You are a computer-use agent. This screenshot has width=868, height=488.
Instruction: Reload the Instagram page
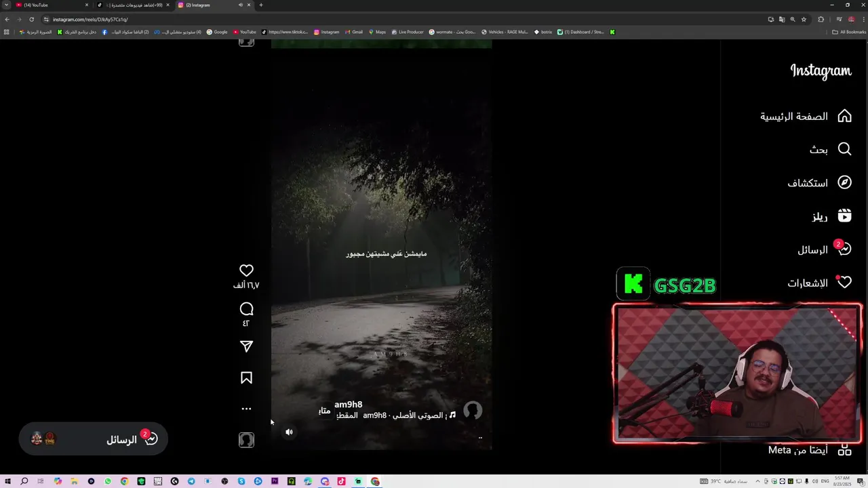[31, 20]
